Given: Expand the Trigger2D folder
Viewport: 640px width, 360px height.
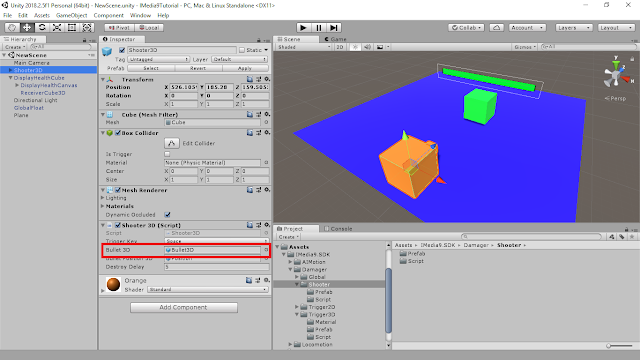Looking at the screenshot, I should 297,307.
